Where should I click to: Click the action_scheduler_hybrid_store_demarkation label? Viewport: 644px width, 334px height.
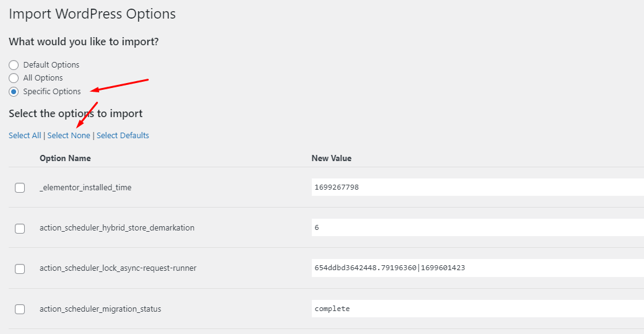117,227
